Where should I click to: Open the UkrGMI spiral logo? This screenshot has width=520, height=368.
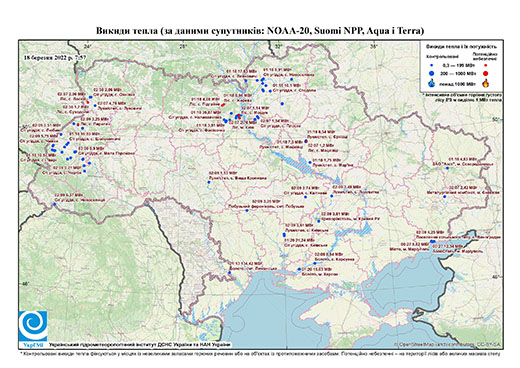(33, 326)
